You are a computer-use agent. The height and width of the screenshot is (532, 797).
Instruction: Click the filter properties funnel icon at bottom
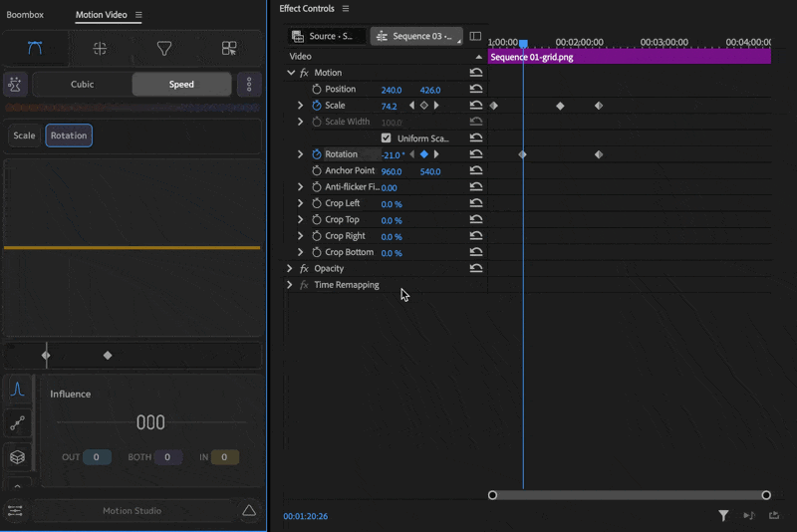click(x=723, y=515)
